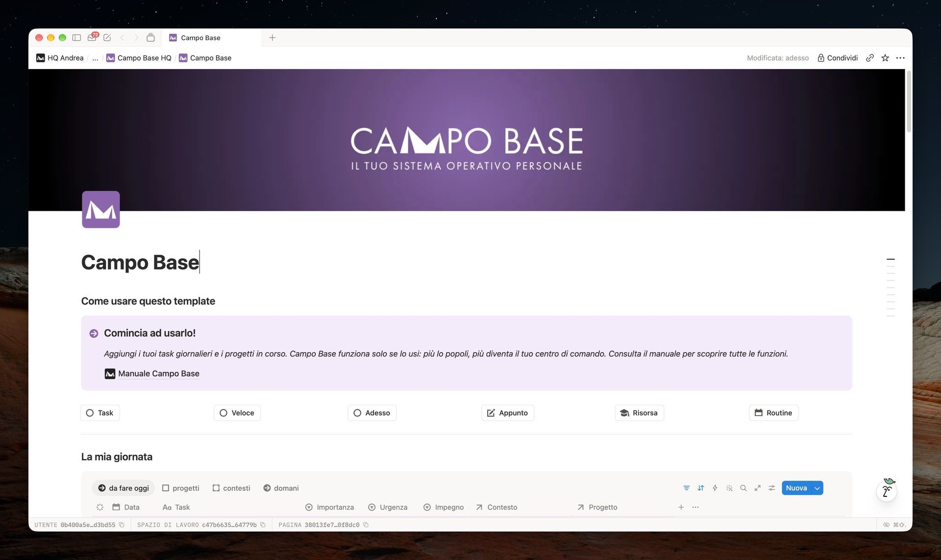Switch to the progetti view tab
Screen dimensions: 941x560
[180, 488]
